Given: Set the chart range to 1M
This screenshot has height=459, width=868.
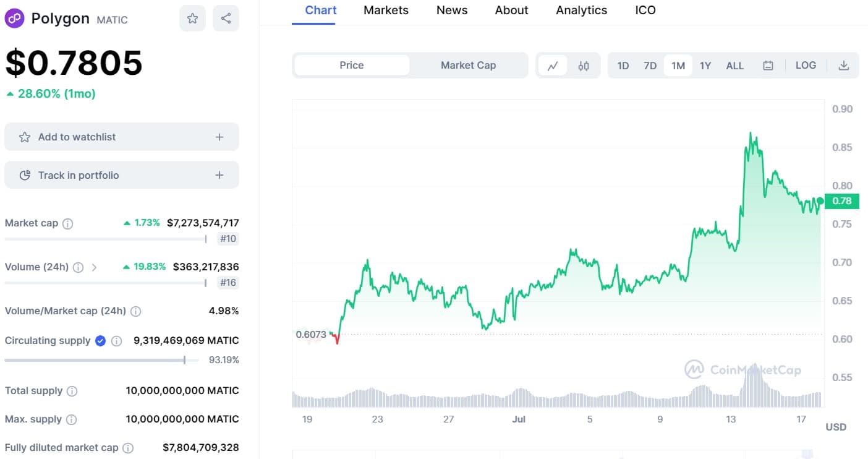Looking at the screenshot, I should [678, 66].
